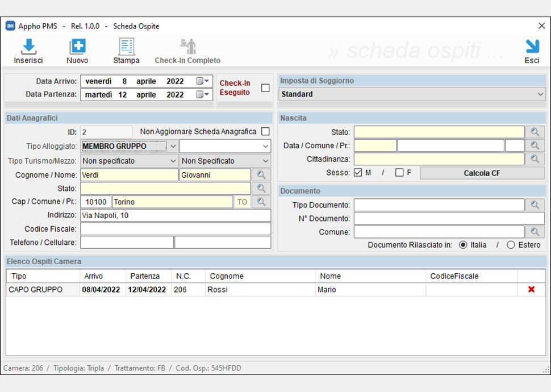
Task: Click the Codice Fiscale input field
Action: click(176, 229)
